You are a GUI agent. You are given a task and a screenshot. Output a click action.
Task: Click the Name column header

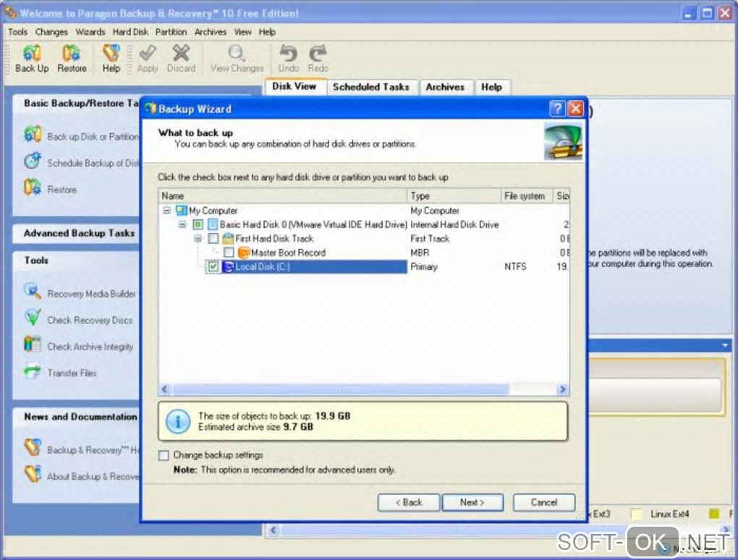tap(283, 196)
